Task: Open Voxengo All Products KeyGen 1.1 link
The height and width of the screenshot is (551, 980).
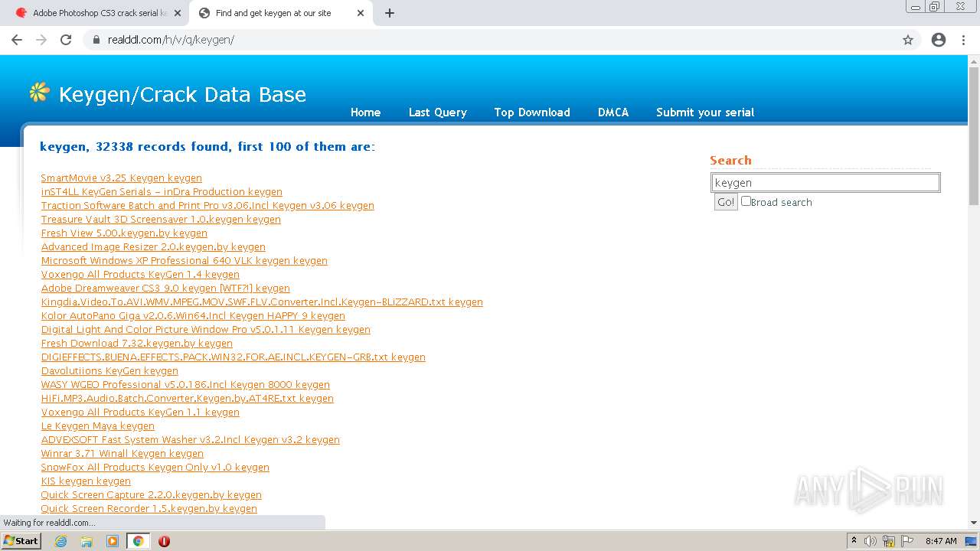Action: pyautogui.click(x=140, y=412)
